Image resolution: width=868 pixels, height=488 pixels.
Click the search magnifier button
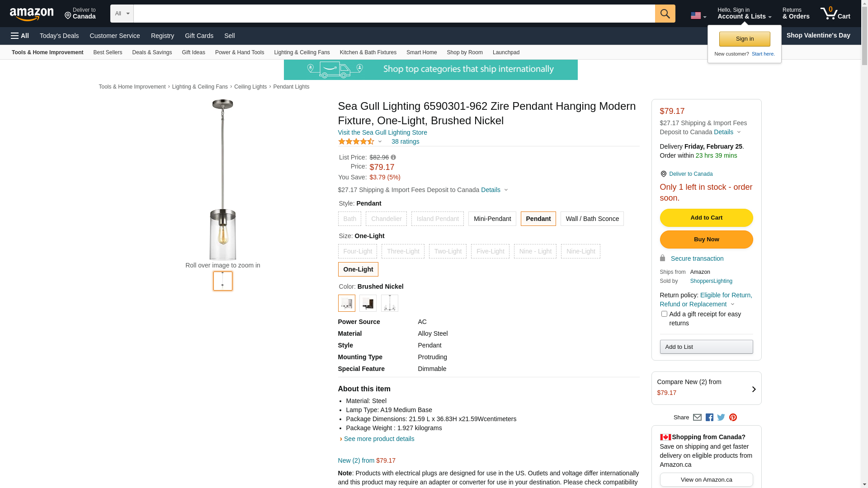point(665,14)
